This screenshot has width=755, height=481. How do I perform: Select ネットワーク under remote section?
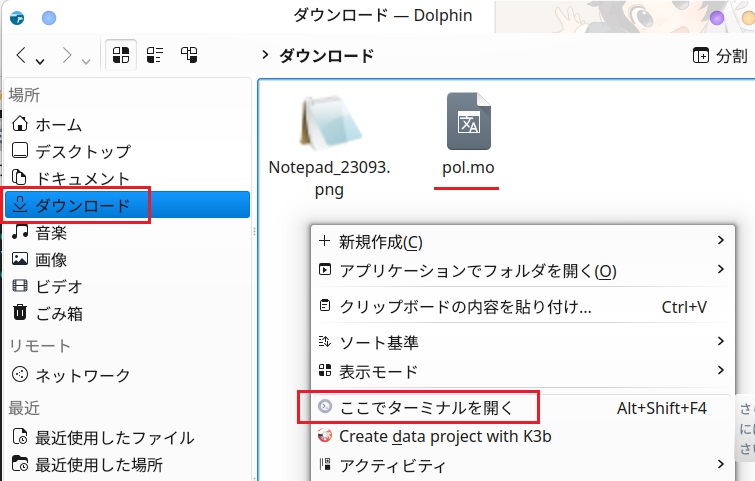click(83, 375)
